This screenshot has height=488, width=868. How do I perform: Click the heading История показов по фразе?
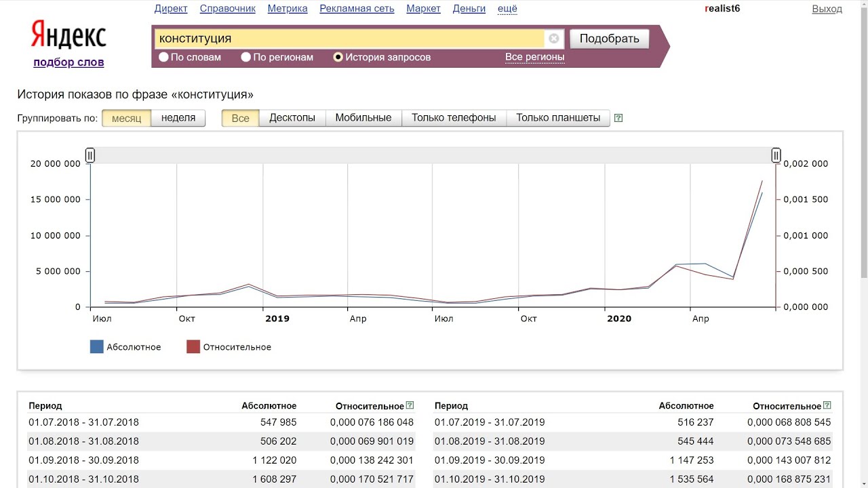(135, 95)
